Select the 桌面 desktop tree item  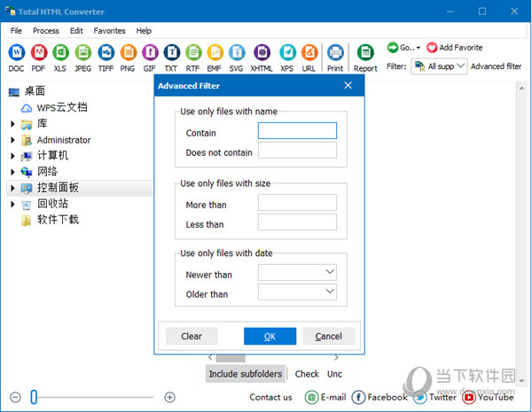pos(35,91)
